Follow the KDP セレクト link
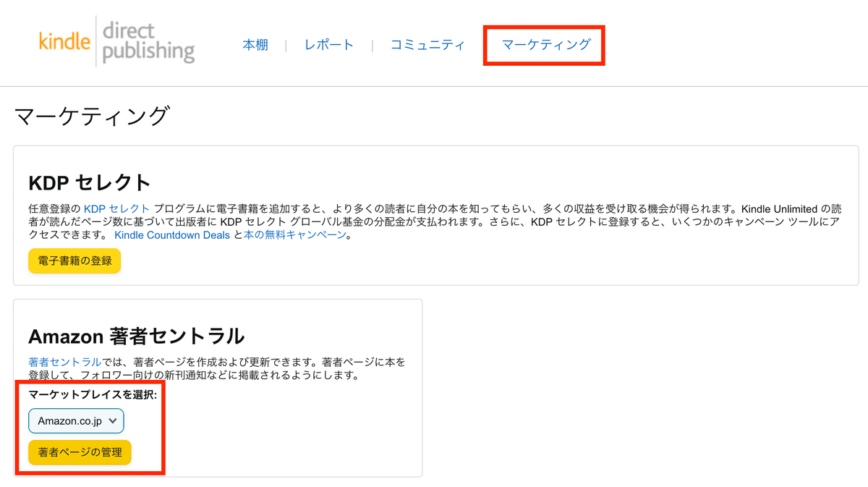The height and width of the screenshot is (487, 868). (x=116, y=208)
